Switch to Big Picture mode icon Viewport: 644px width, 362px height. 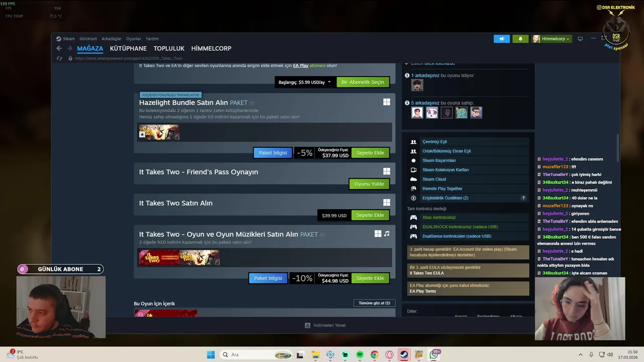click(x=580, y=39)
